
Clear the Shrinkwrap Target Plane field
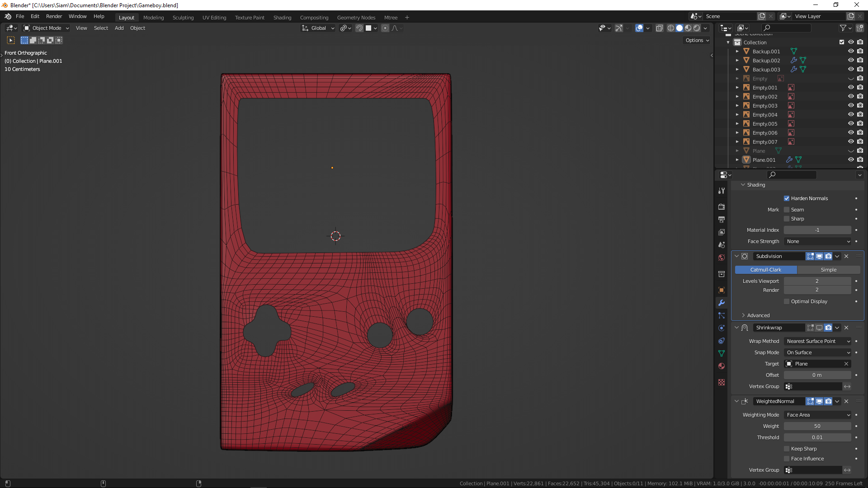click(846, 364)
